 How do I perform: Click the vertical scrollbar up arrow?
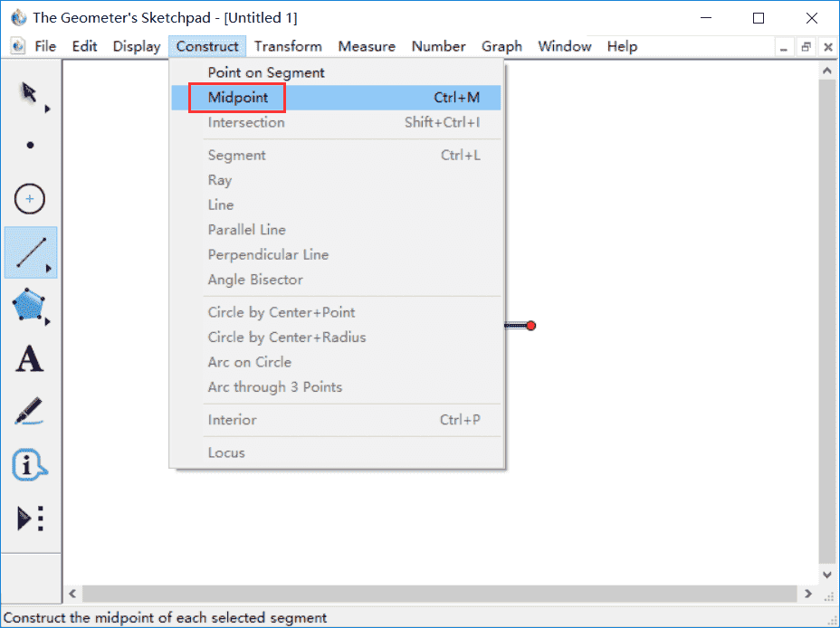(x=827, y=71)
